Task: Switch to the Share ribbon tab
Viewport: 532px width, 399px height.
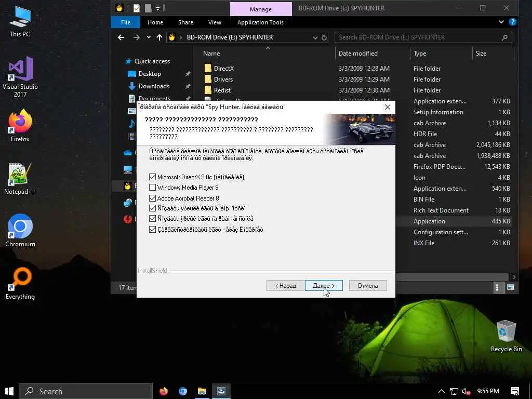Action: click(x=185, y=22)
